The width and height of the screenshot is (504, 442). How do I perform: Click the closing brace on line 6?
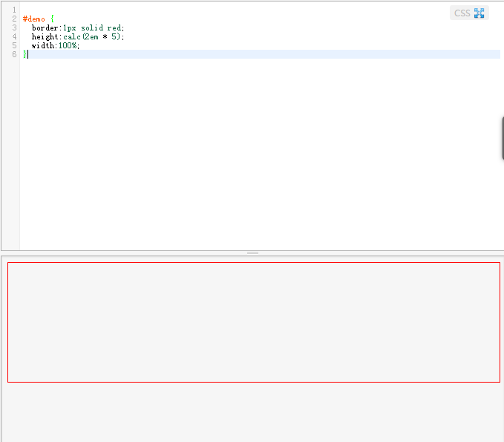click(24, 54)
